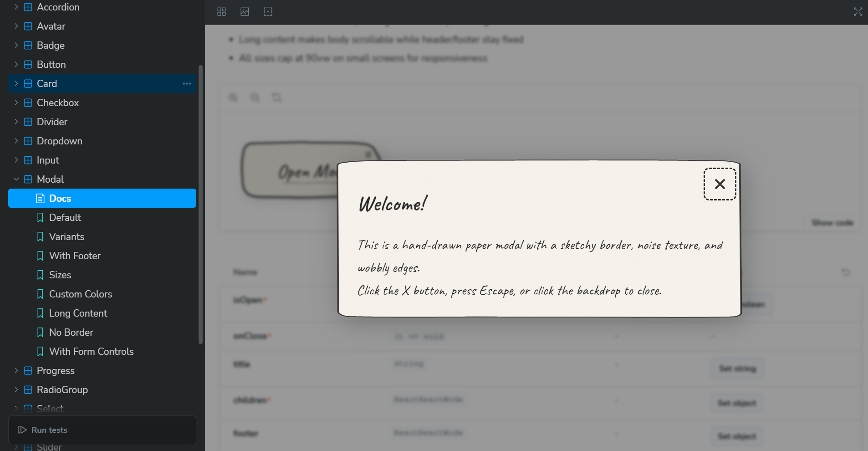Expand the Badge component

[x=16, y=45]
